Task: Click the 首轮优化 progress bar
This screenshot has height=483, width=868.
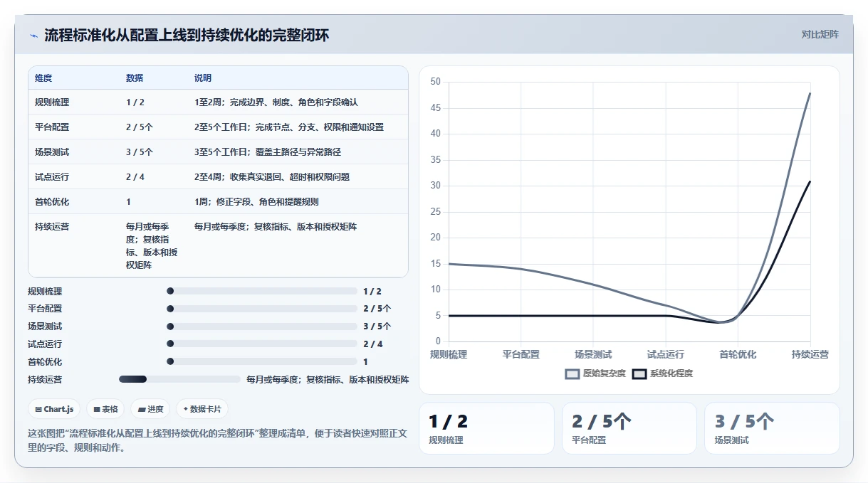Action: click(x=262, y=362)
